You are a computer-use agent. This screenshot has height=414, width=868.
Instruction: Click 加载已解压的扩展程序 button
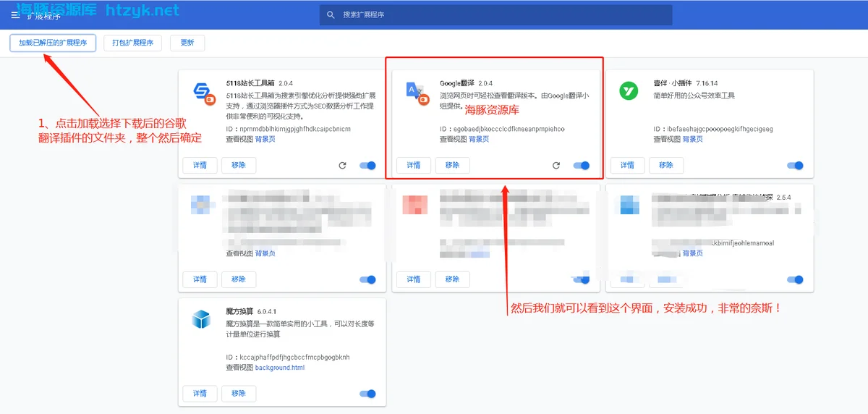pyautogui.click(x=53, y=43)
